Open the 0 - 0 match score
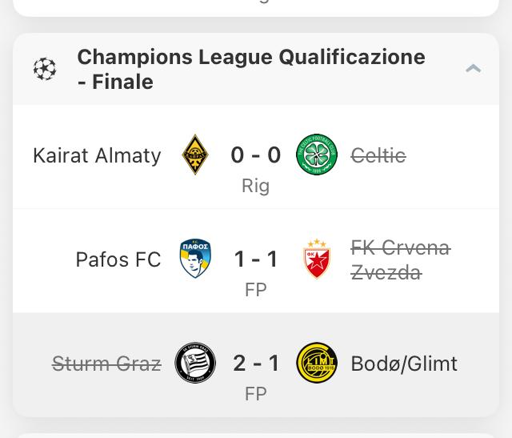 point(256,155)
